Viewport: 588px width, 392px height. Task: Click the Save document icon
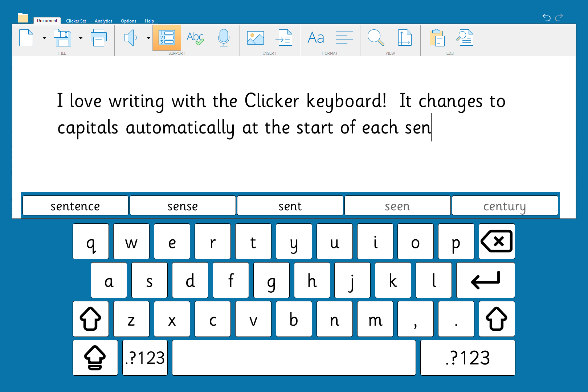coord(62,38)
